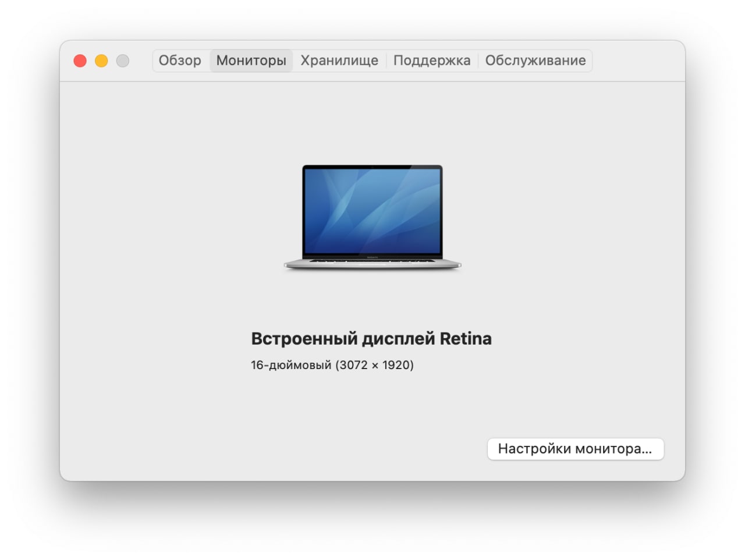Screen dimensions: 745x560
Task: Switch to the Обзор tab
Action: pos(180,61)
